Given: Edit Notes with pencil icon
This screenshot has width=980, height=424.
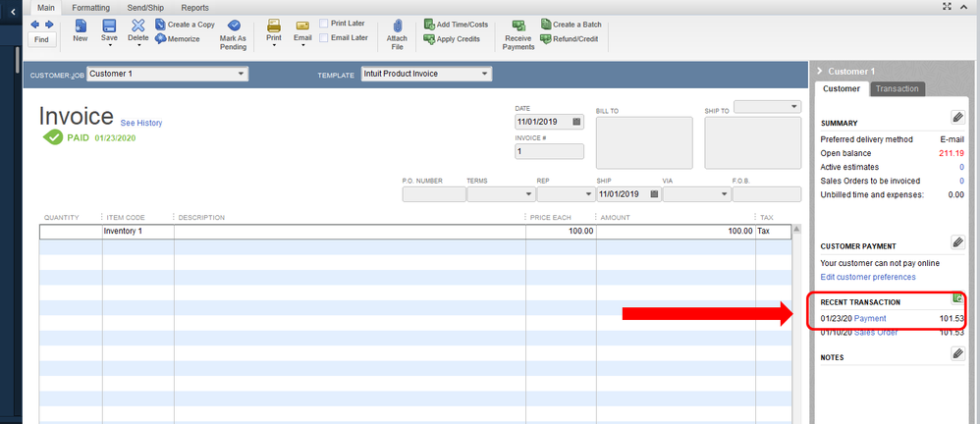Looking at the screenshot, I should (x=957, y=353).
